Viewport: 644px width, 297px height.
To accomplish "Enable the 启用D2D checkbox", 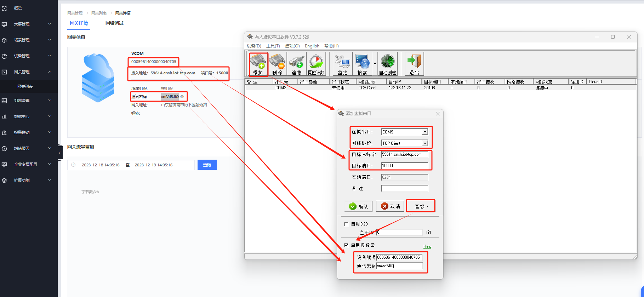I will 346,224.
